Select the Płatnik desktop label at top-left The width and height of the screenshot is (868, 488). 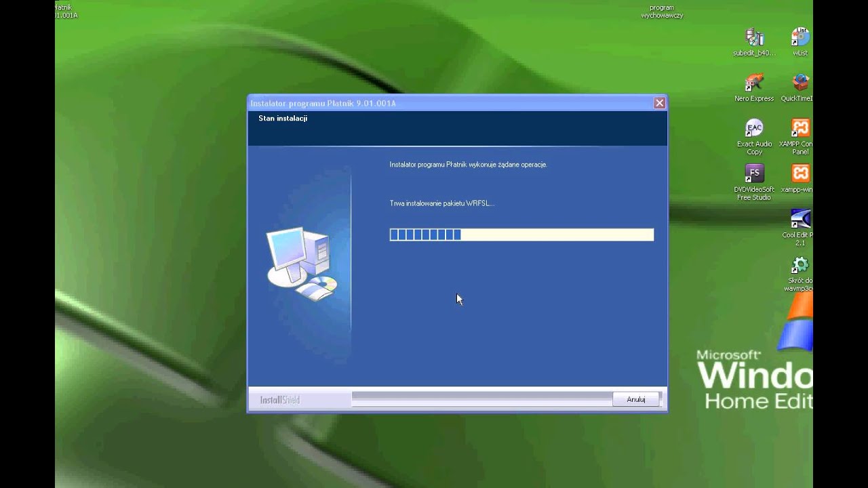tap(66, 11)
